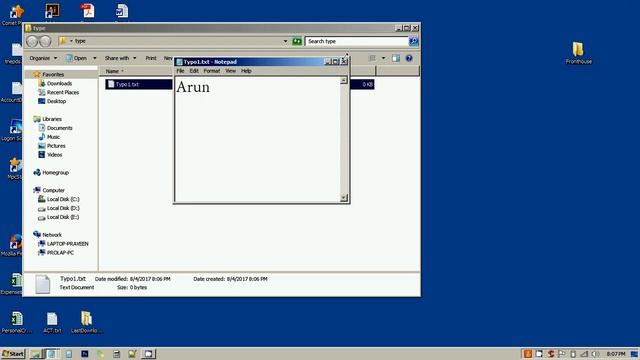This screenshot has width=640, height=360.
Task: Expand the Open button dropdown arrow
Action: coord(95,58)
